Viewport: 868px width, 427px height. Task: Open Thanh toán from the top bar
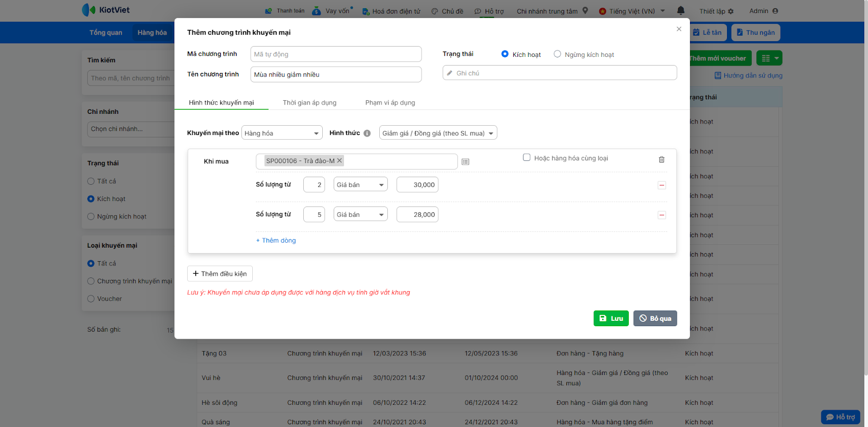point(285,11)
